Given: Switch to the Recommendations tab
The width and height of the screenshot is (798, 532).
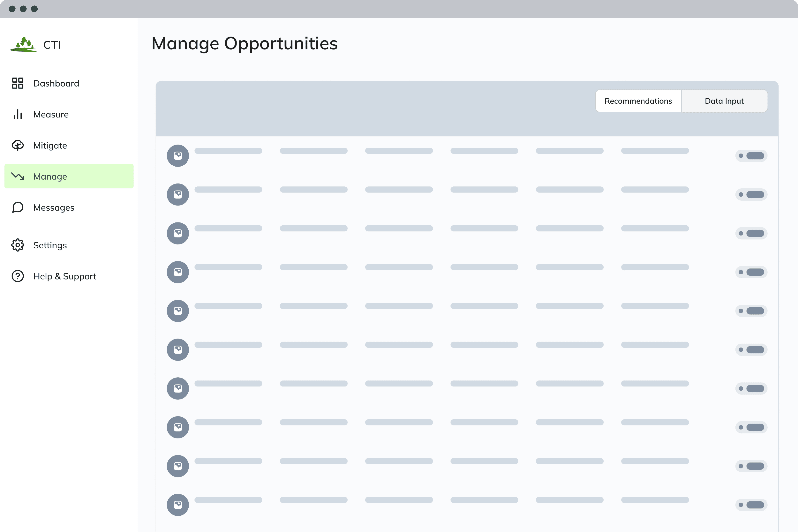Looking at the screenshot, I should click(638, 101).
